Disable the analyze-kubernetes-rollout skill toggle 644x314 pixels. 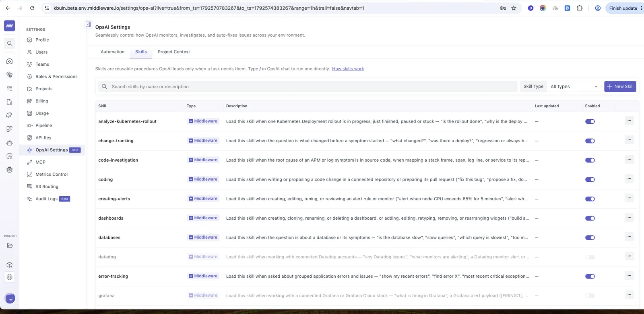590,121
